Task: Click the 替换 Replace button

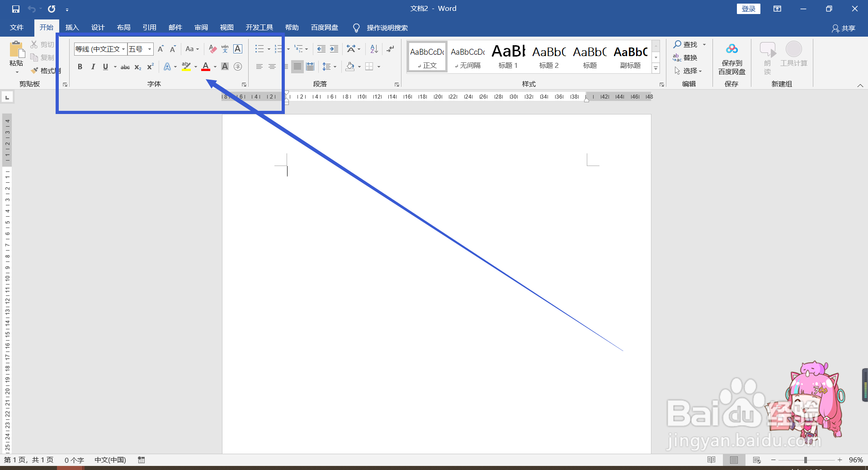Action: coord(685,57)
